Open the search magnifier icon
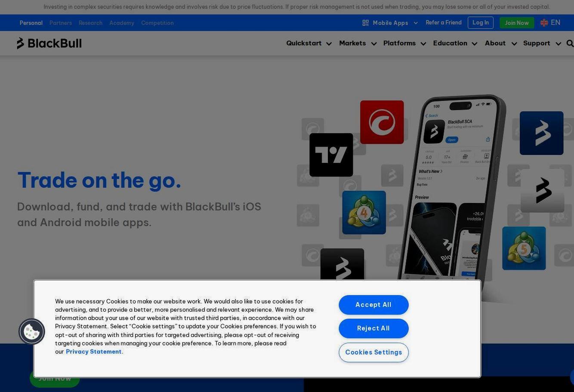The width and height of the screenshot is (574, 392). [x=570, y=43]
